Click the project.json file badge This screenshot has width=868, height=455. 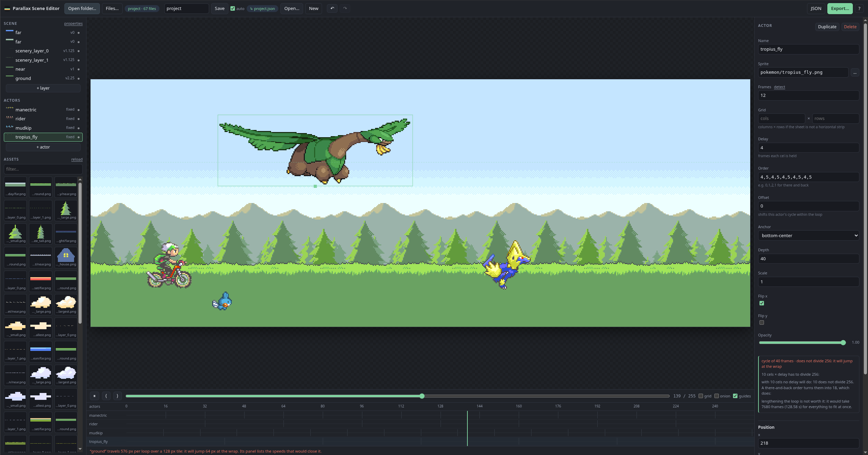(x=262, y=9)
